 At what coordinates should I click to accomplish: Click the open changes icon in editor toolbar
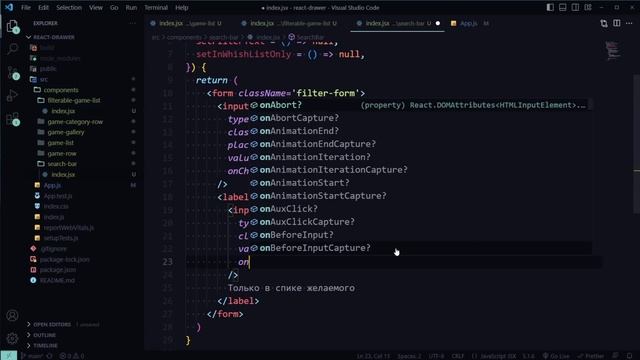[x=604, y=24]
